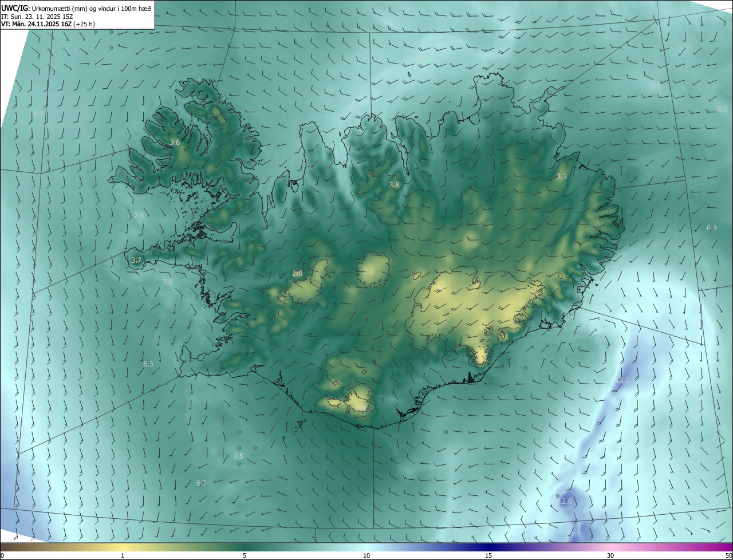Click the 5 tick on the color scale
The height and width of the screenshot is (560, 733).
(245, 555)
